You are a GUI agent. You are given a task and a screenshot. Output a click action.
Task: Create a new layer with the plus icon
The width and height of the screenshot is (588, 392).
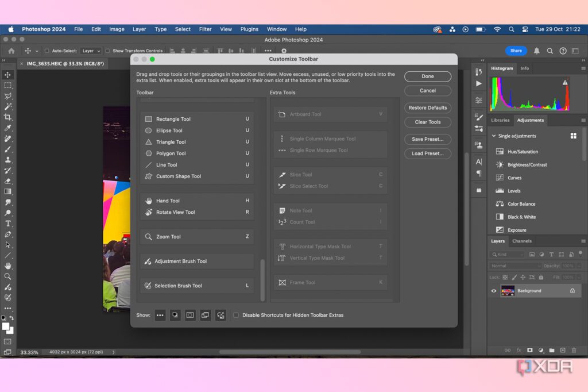click(563, 350)
